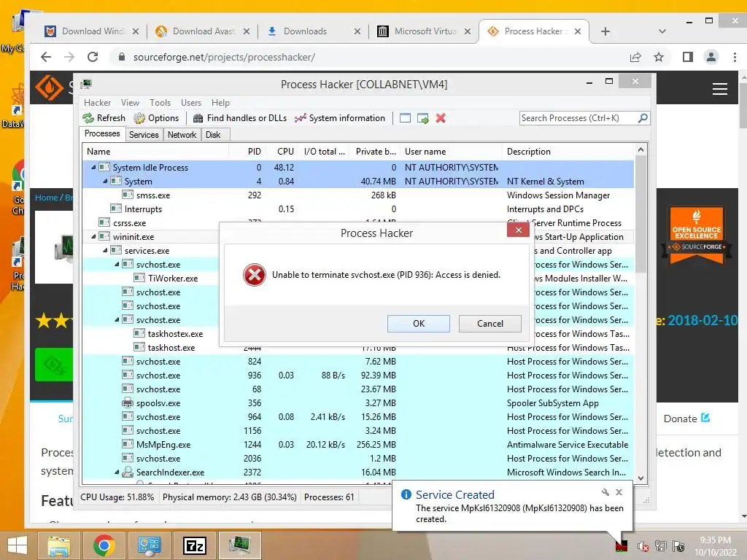Click the Windows Start button

pyautogui.click(x=18, y=545)
